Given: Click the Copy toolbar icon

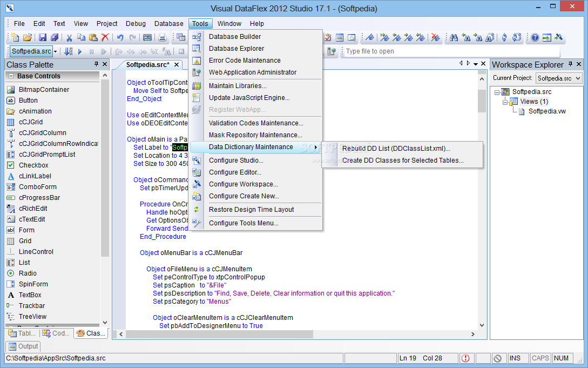Looking at the screenshot, I should tap(81, 37).
